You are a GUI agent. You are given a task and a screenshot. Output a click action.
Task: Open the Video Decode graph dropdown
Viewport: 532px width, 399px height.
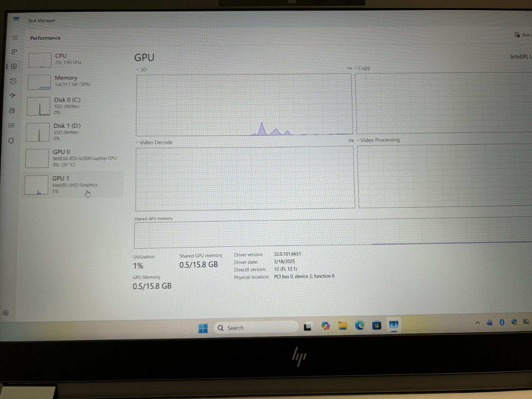tap(154, 142)
